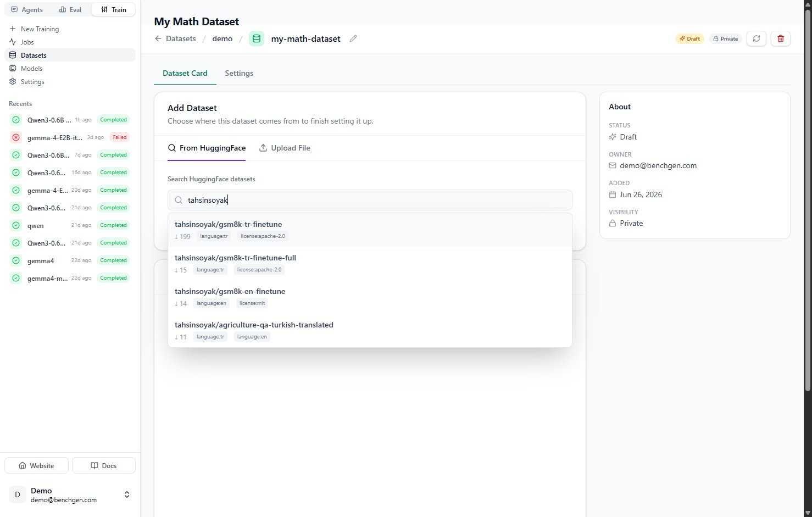Image resolution: width=812 pixels, height=517 pixels.
Task: Click the green database icon before my-math-dataset
Action: 257,38
